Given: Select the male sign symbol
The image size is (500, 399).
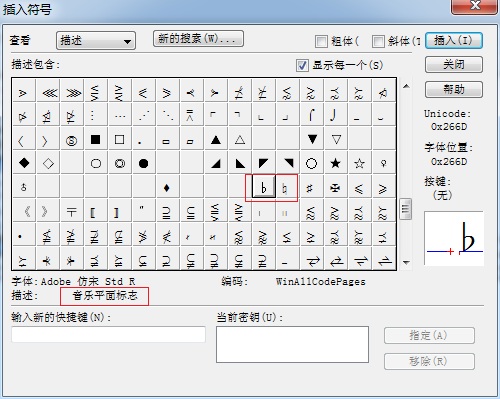Looking at the screenshot, I should pos(23,188).
